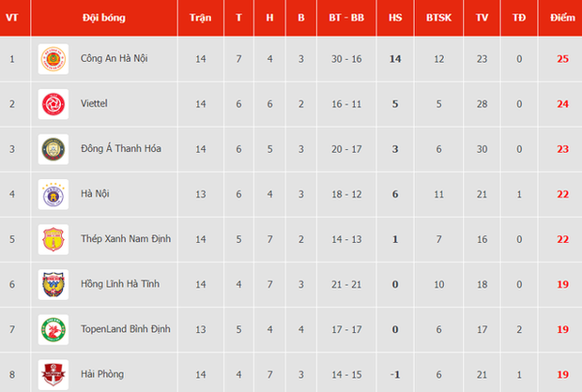Select the HS column header
582x392 pixels.
tap(395, 18)
